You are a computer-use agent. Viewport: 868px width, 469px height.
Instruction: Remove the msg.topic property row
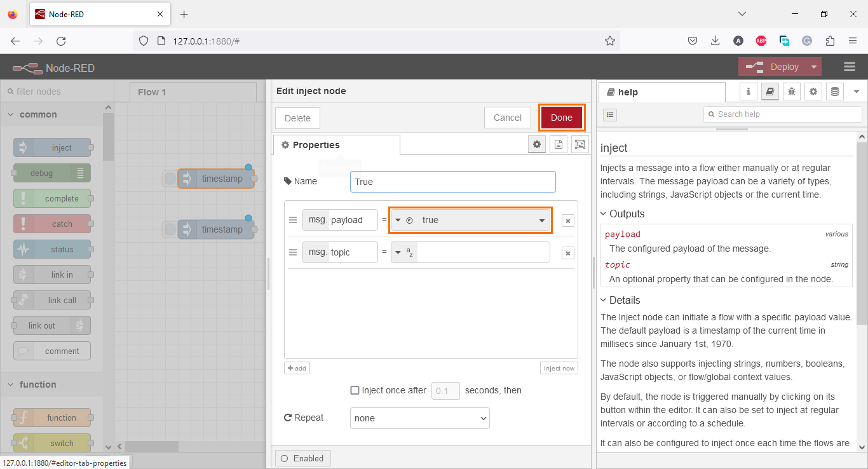(x=568, y=253)
